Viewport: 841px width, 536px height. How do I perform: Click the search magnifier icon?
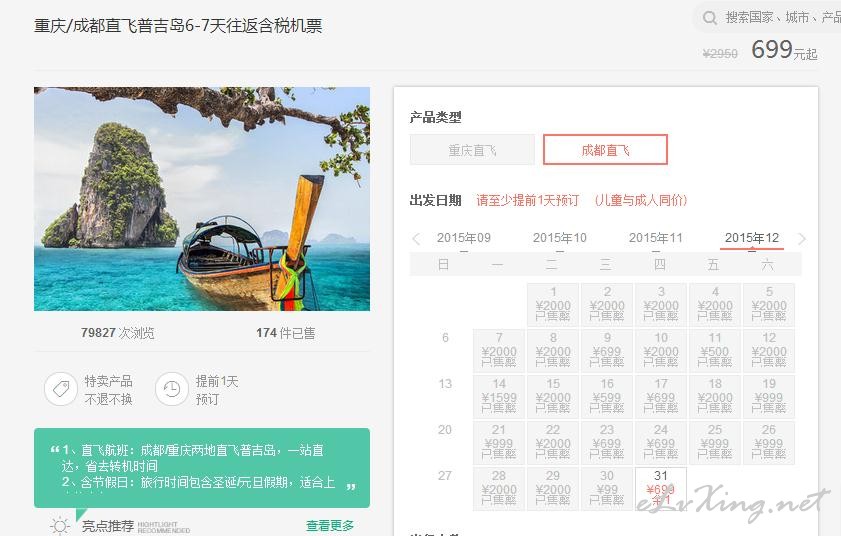coord(710,18)
